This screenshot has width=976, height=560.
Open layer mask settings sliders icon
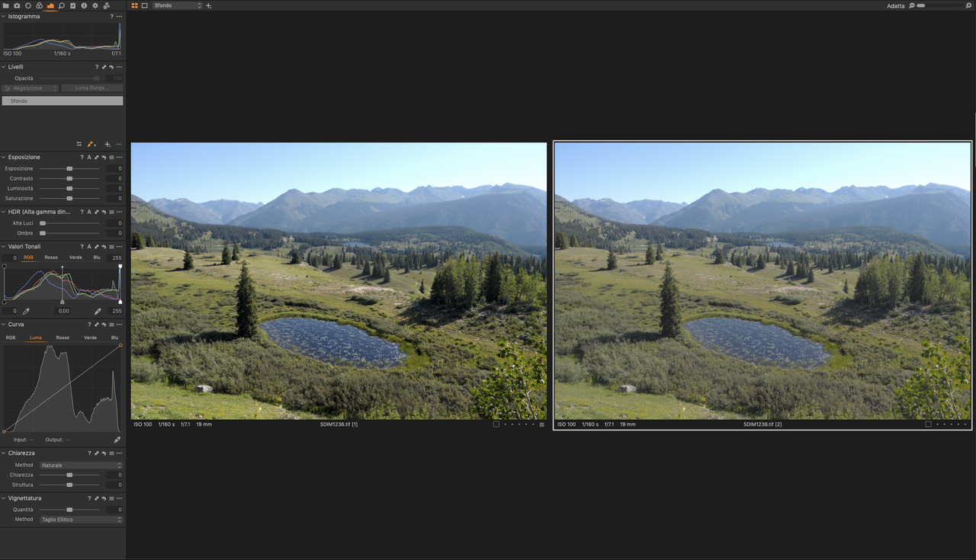(79, 144)
